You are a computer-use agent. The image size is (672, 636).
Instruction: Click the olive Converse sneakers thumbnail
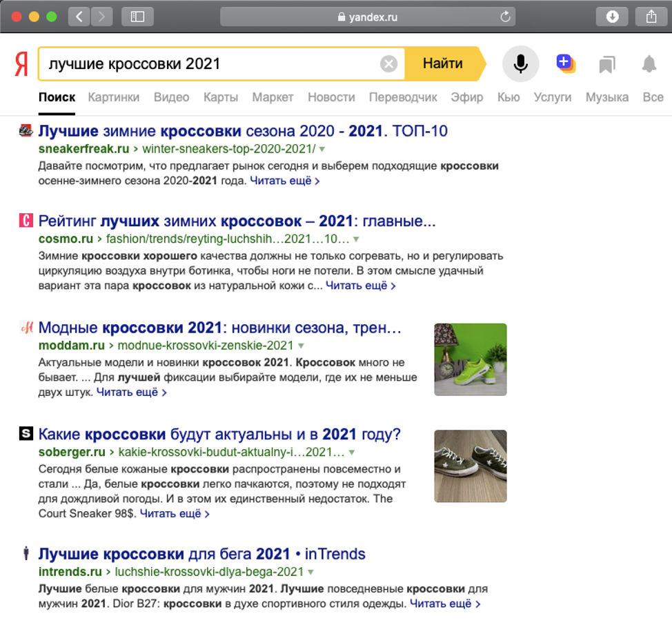(x=470, y=466)
